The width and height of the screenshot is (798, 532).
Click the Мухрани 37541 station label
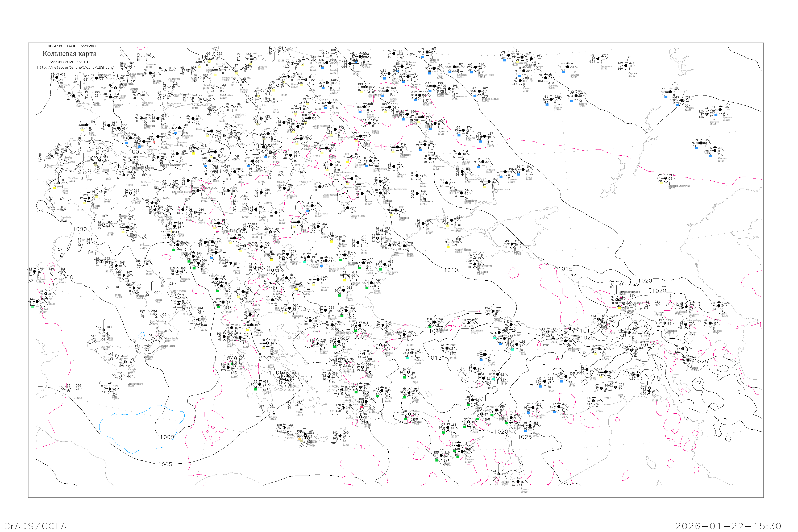tap(659, 313)
